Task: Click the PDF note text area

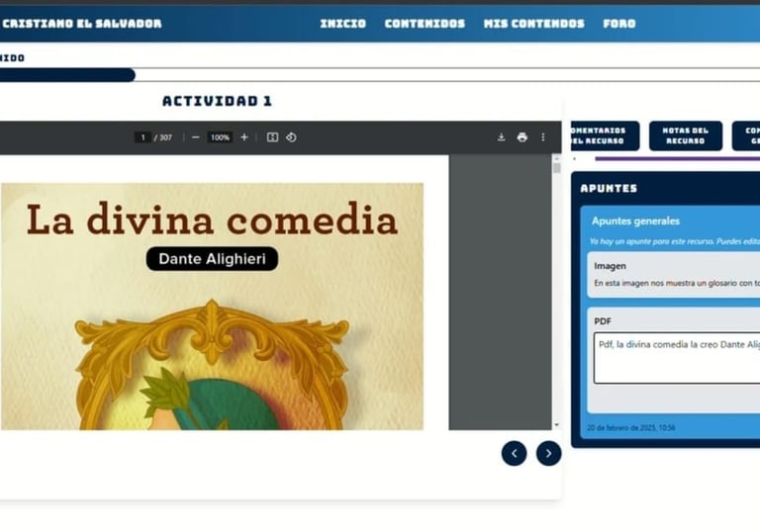Action: click(x=677, y=358)
